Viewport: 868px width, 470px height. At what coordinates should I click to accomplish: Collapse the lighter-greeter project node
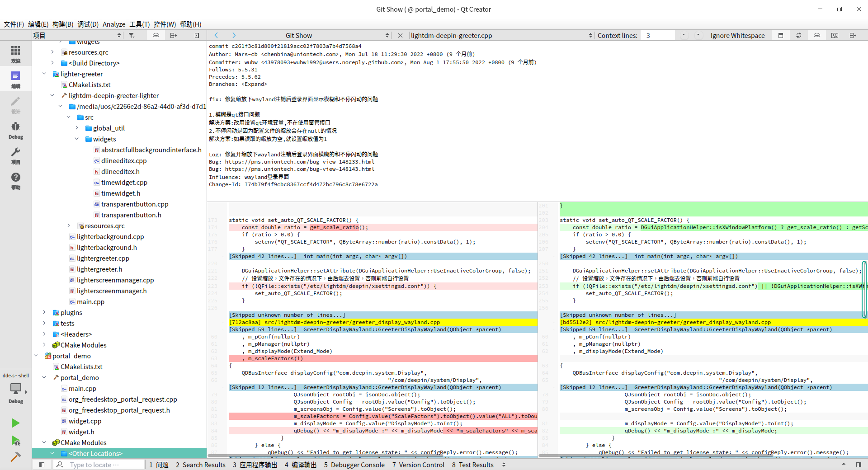click(x=44, y=74)
